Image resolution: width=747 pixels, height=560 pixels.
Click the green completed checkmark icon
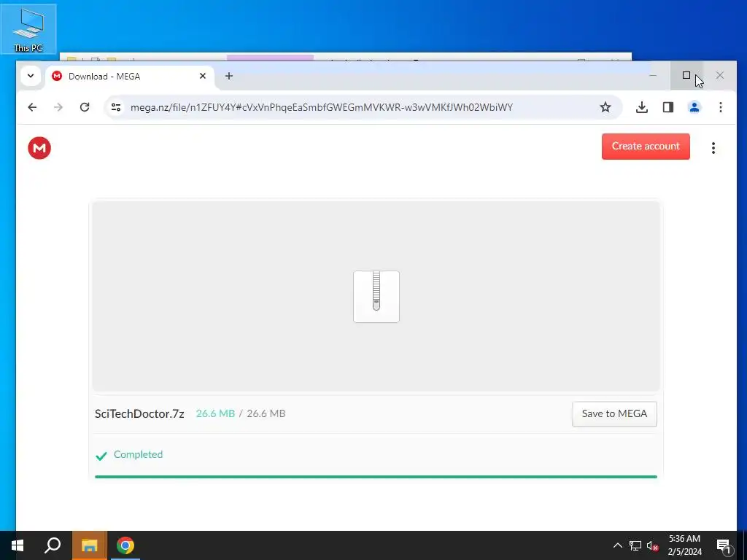101,456
